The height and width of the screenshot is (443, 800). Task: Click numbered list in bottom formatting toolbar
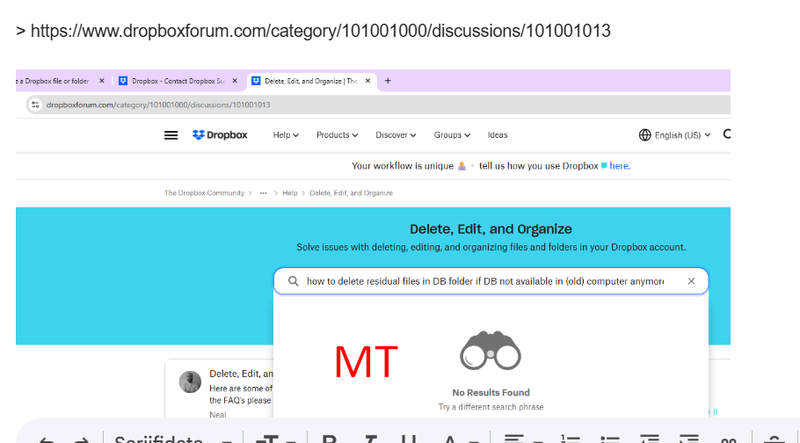click(569, 440)
